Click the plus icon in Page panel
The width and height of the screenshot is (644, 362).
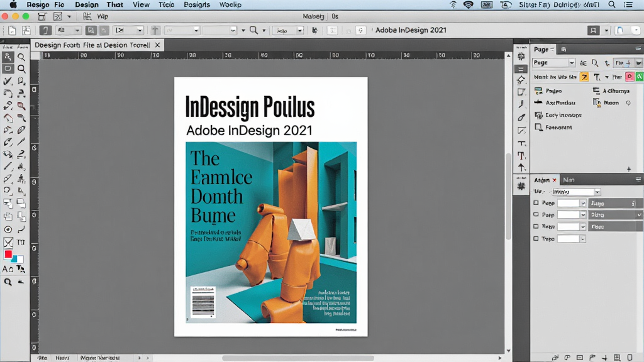(x=629, y=169)
